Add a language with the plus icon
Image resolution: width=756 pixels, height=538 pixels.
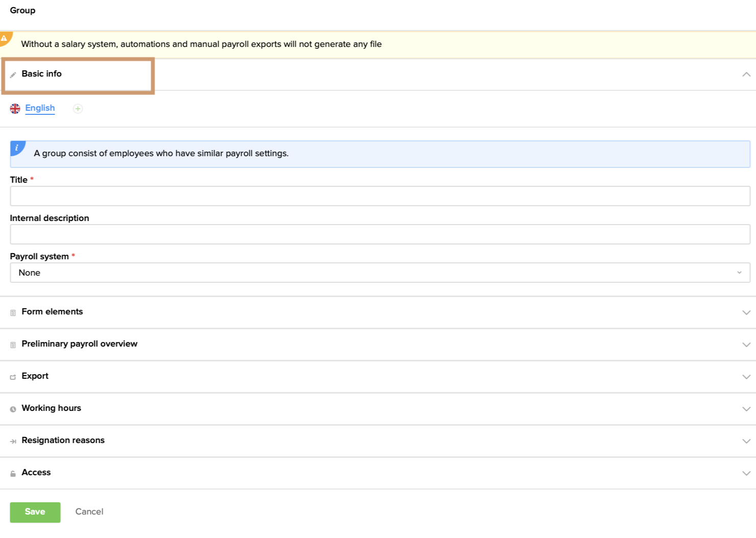pyautogui.click(x=78, y=109)
